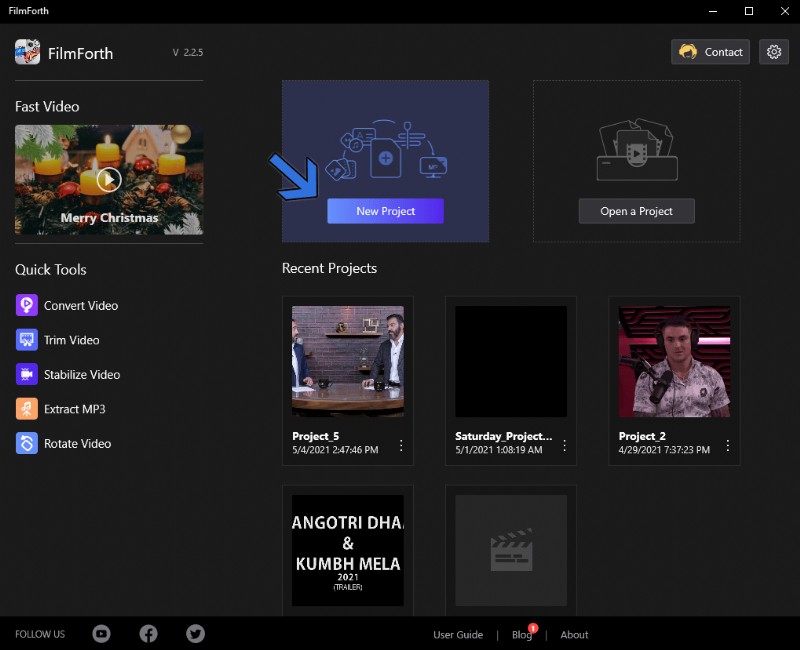Start a New Project

click(385, 211)
